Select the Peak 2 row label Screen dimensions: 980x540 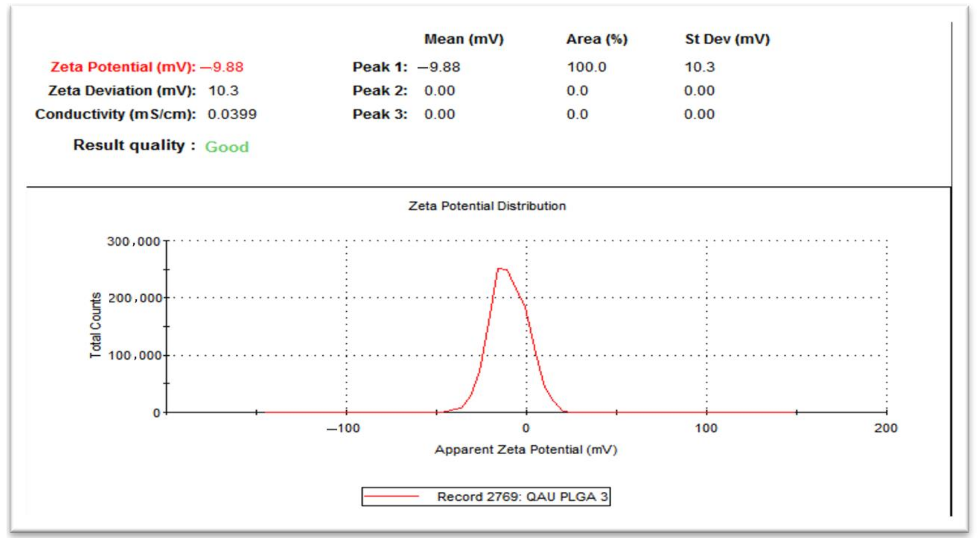380,90
